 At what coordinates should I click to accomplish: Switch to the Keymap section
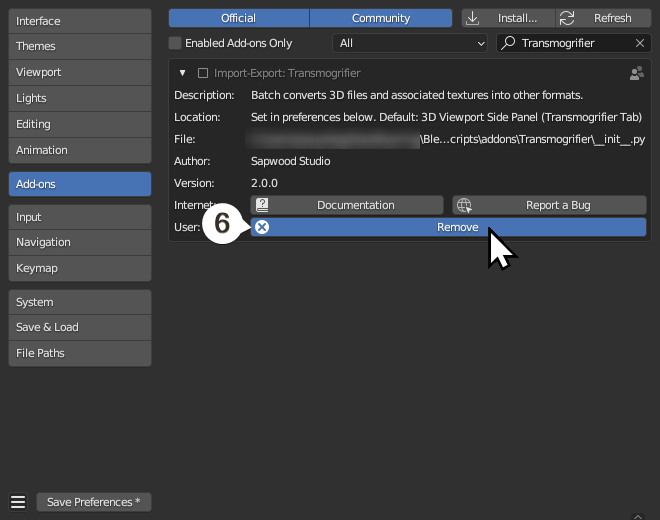(x=80, y=268)
